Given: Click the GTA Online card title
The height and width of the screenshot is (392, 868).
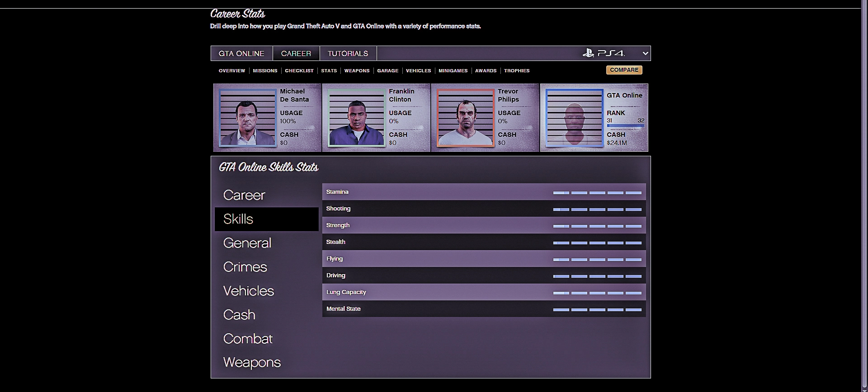Looking at the screenshot, I should click(624, 95).
